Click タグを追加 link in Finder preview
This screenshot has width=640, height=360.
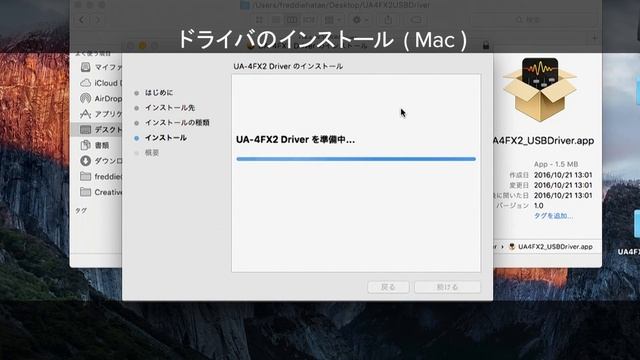pyautogui.click(x=553, y=216)
